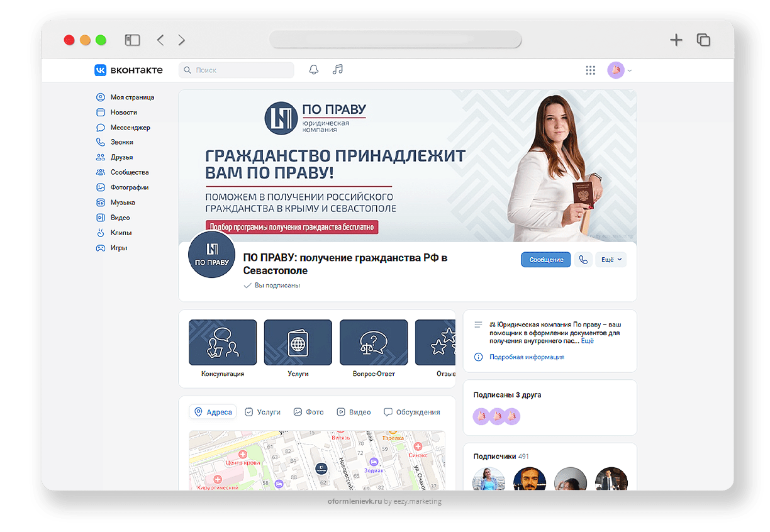770x532 pixels.
Task: Expand description with Ещё link
Action: pyautogui.click(x=587, y=341)
